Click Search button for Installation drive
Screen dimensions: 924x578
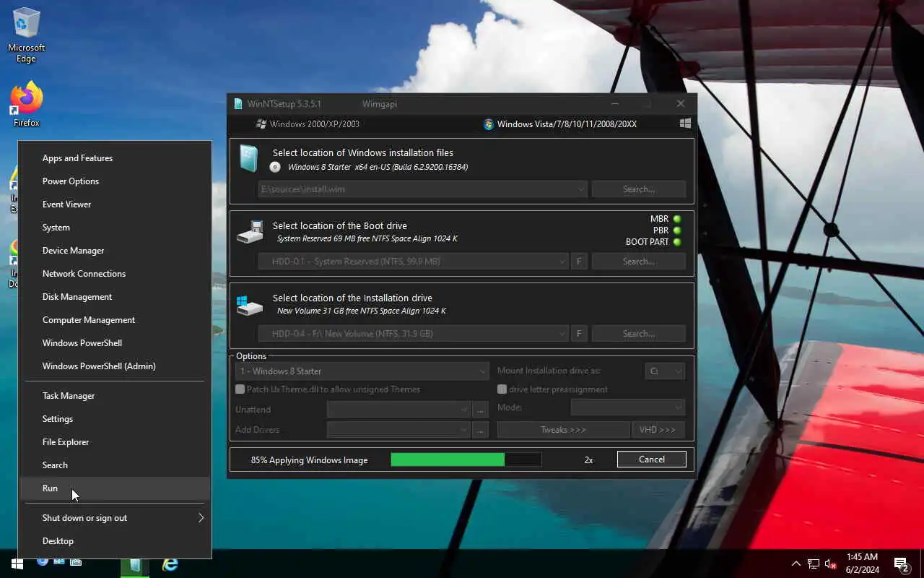pyautogui.click(x=639, y=334)
